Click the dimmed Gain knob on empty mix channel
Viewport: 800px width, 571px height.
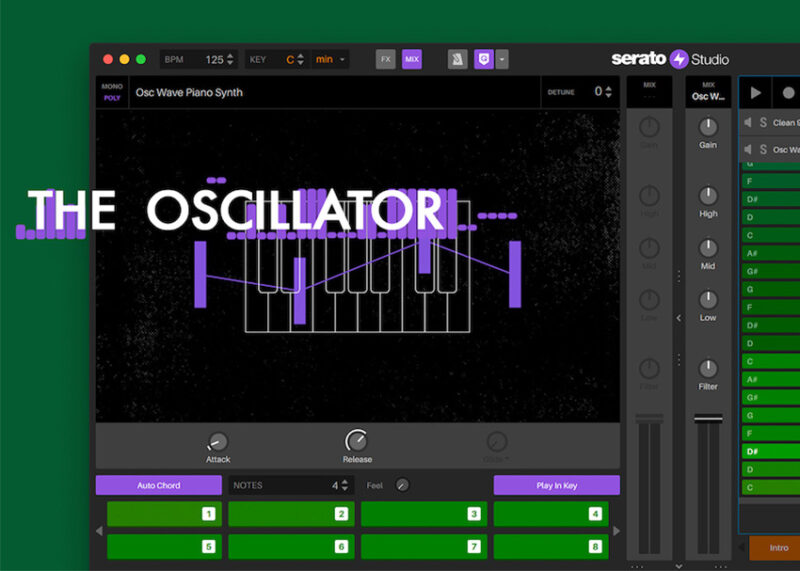[x=649, y=127]
